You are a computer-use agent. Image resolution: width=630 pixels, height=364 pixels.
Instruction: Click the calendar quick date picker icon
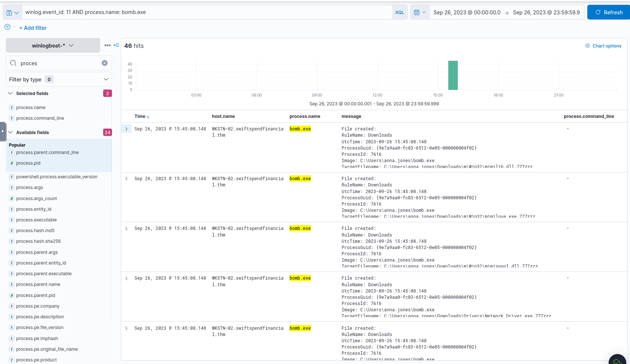420,13
